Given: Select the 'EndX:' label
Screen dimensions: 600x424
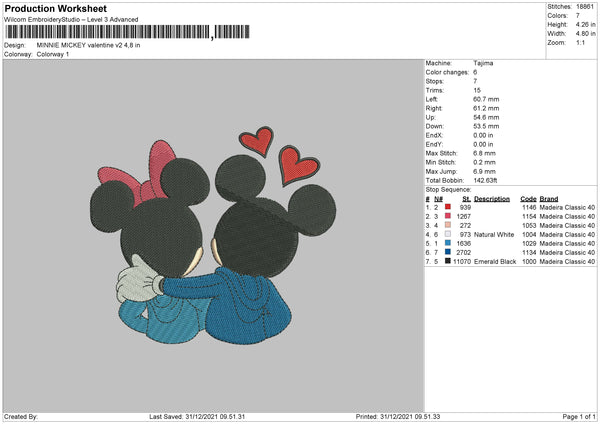Looking at the screenshot, I should [x=434, y=135].
